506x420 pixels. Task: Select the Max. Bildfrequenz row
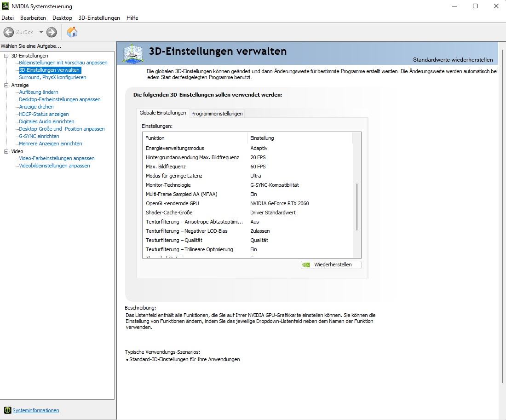pyautogui.click(x=248, y=167)
